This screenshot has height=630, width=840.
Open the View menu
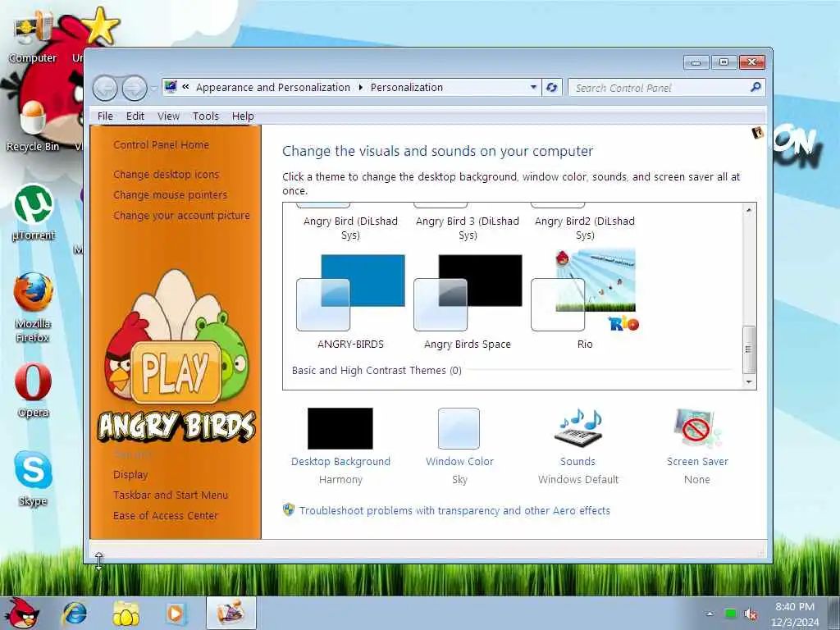(x=168, y=116)
